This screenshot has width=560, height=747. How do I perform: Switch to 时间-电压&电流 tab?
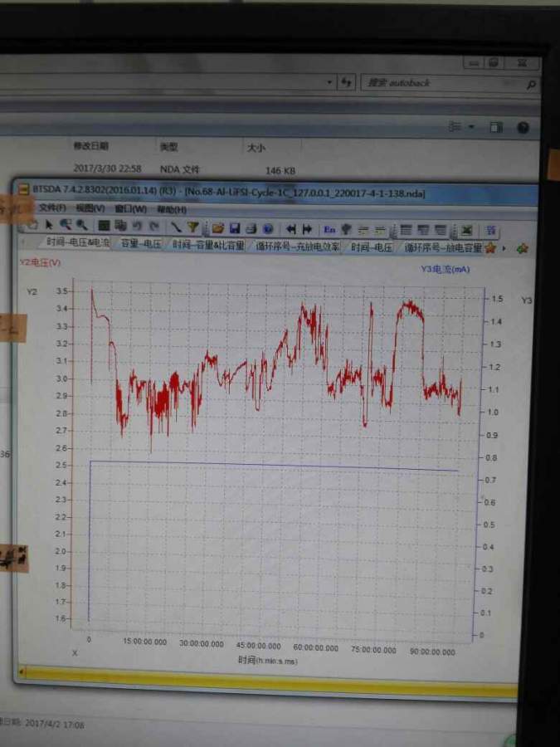point(78,242)
